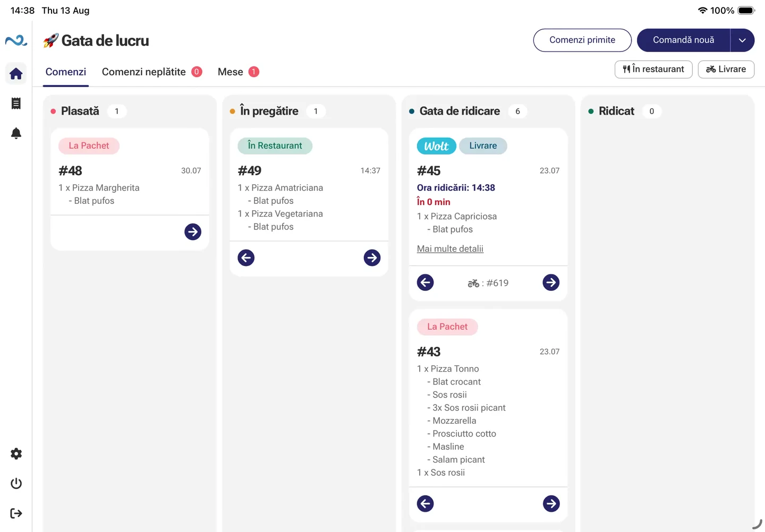This screenshot has width=765, height=532.
Task: Select the Comenzi tab
Action: [x=66, y=72]
